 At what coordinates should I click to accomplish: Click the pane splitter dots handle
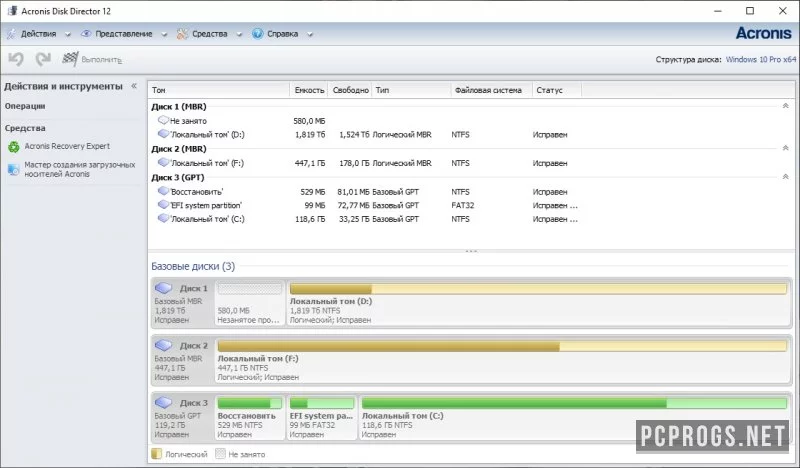471,251
